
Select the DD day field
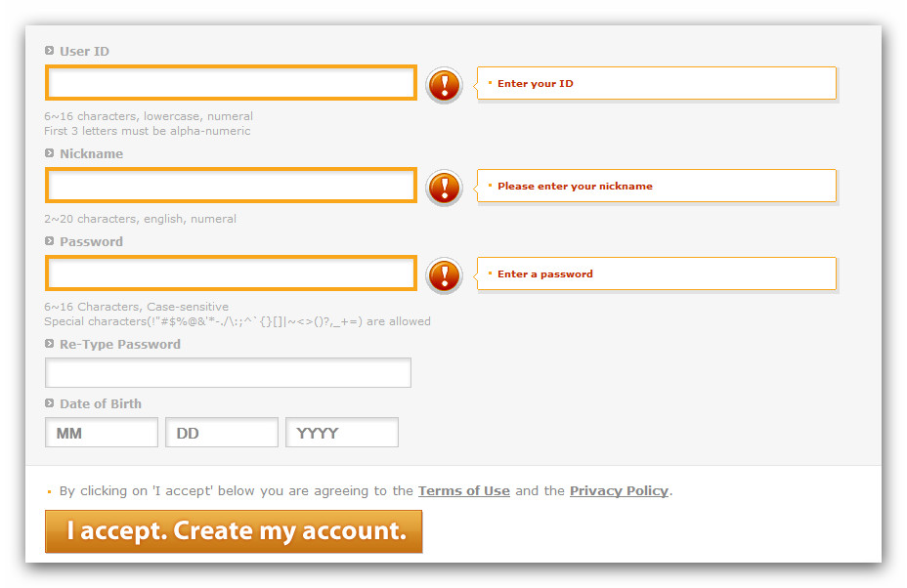pos(222,433)
